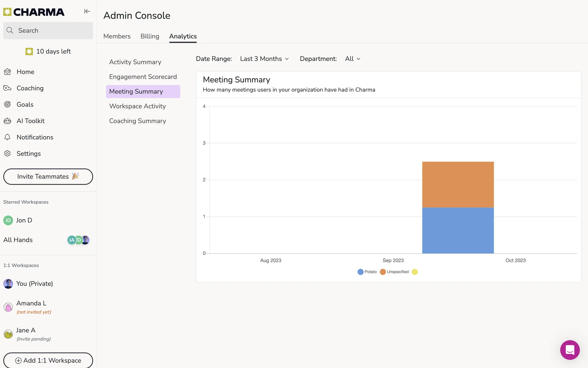Open Coaching via whistle icon
The image size is (588, 368).
8,88
